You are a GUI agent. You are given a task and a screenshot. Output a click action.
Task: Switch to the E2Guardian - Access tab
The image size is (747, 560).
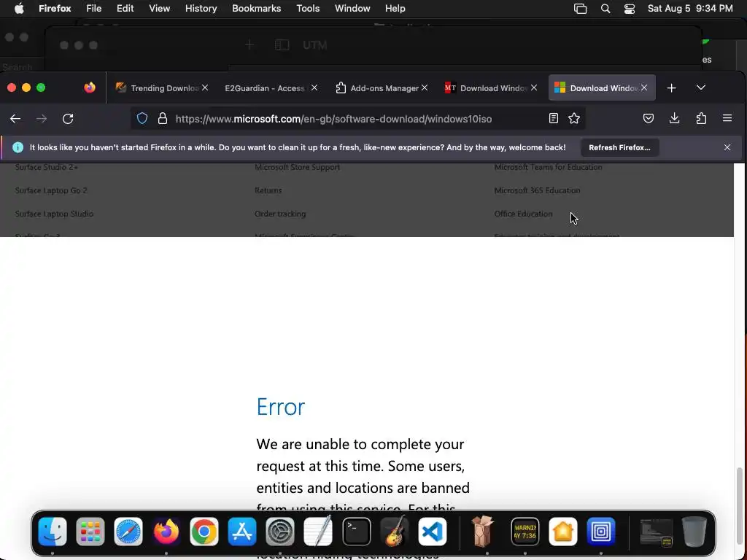point(265,88)
